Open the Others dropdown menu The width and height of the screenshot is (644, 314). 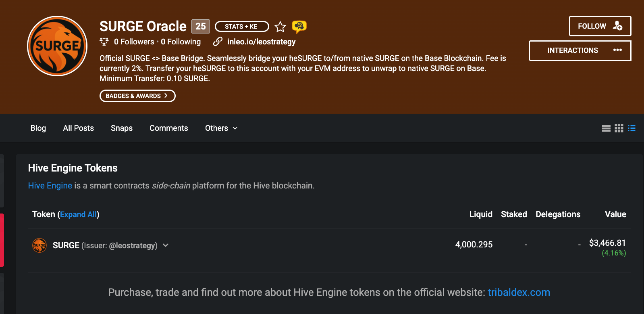[x=221, y=128]
